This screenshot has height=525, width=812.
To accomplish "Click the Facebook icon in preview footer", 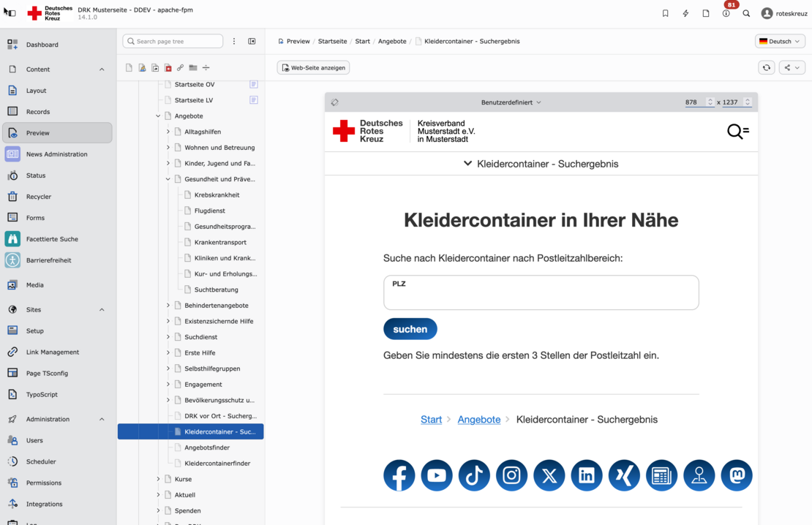I will tap(399, 475).
